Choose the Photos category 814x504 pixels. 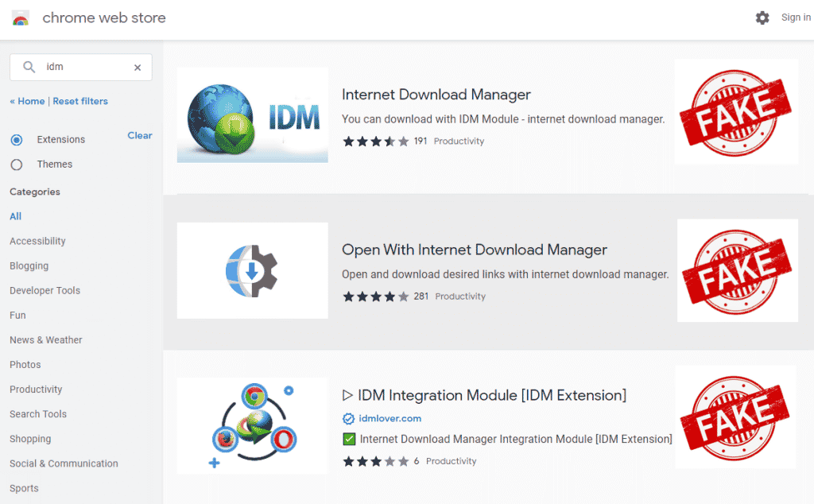click(25, 364)
